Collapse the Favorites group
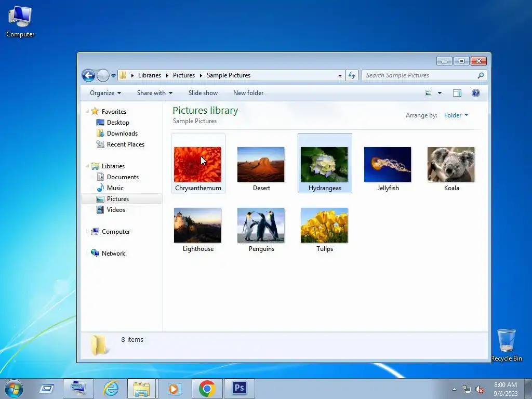Screen dimensions: 532x399 (x=87, y=111)
